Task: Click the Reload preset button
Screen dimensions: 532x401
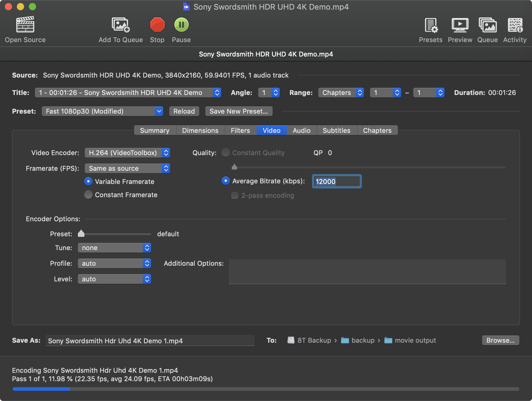Action: click(x=184, y=111)
